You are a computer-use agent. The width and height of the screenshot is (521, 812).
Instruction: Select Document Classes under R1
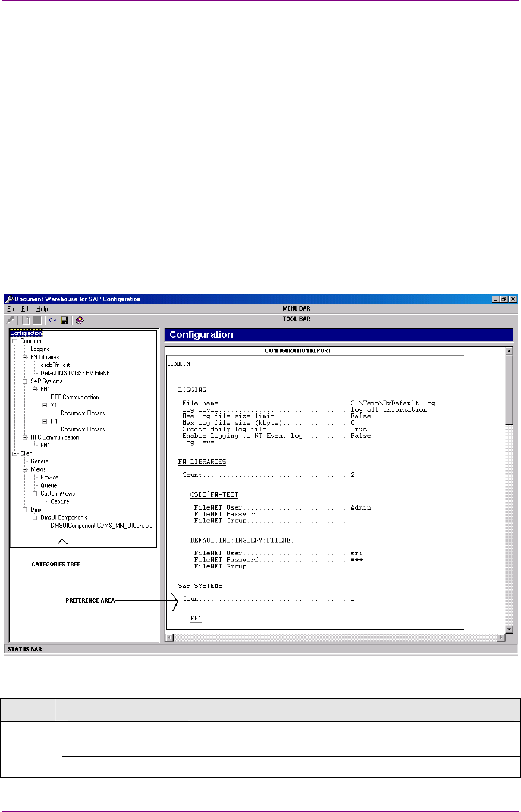(83, 429)
